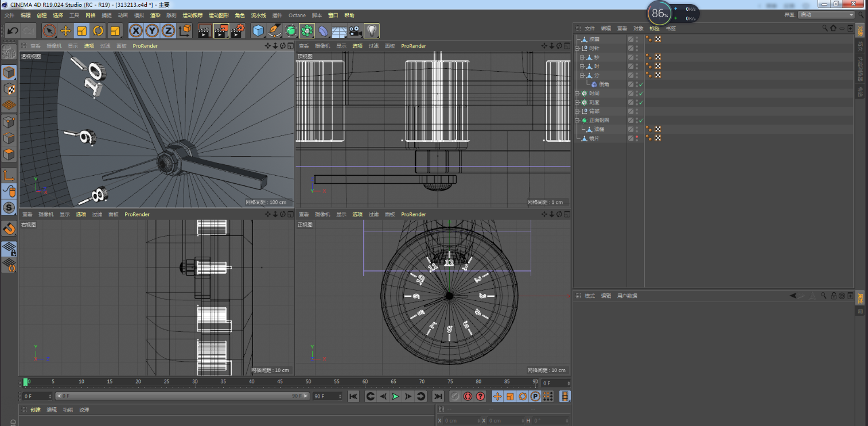
Task: Go to start of animation
Action: (x=353, y=396)
